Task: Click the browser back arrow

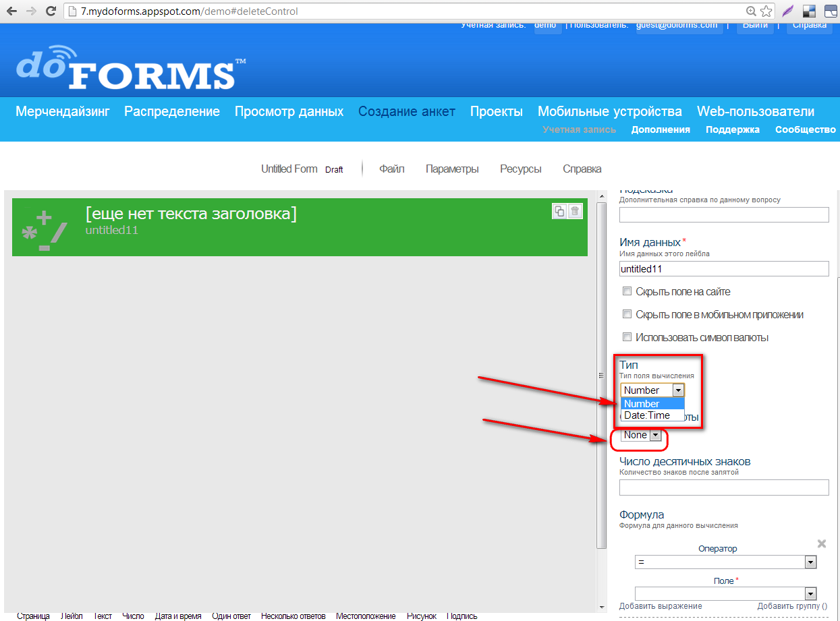Action: tap(11, 11)
